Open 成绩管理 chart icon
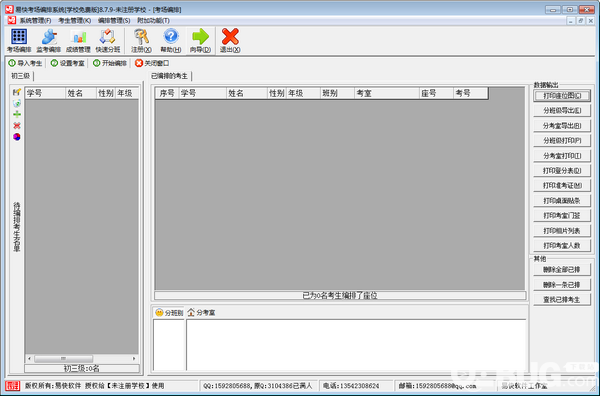 [x=78, y=41]
